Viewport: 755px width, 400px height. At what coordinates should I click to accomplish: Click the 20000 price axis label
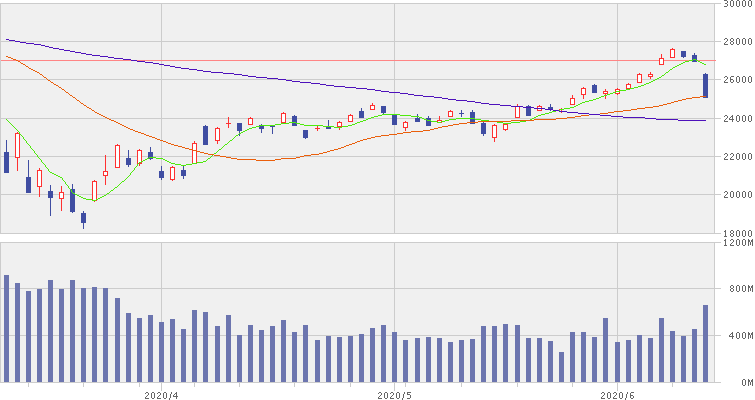(x=735, y=195)
